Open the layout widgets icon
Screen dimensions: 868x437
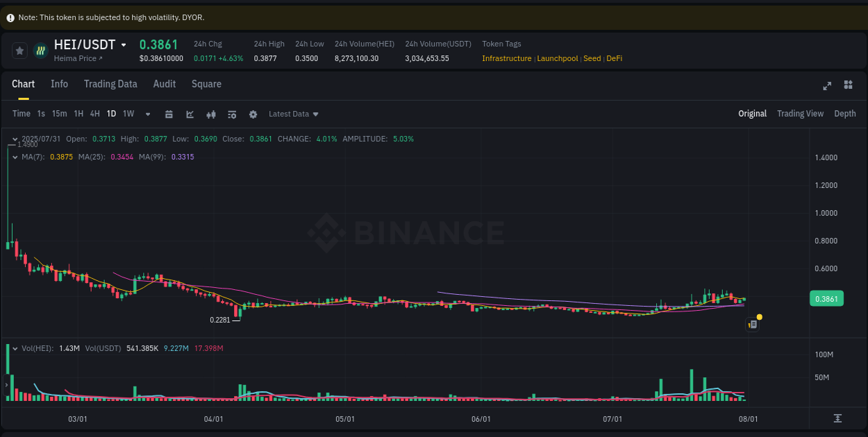click(x=848, y=85)
